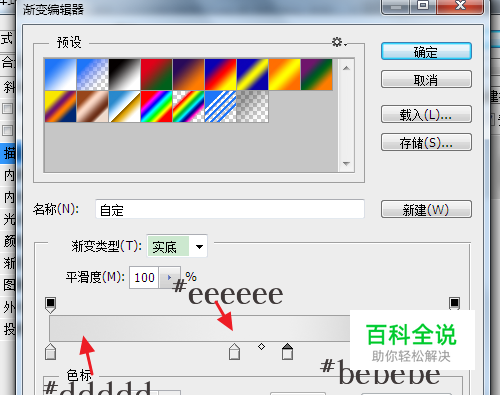Select the active color stop with dark top
500x395 pixels.
[287, 352]
